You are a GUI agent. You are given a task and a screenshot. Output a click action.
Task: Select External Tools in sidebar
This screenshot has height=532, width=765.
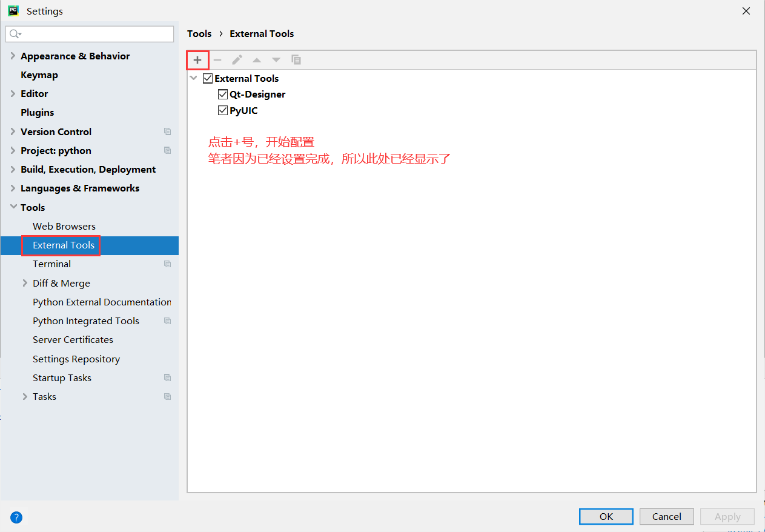tap(64, 245)
